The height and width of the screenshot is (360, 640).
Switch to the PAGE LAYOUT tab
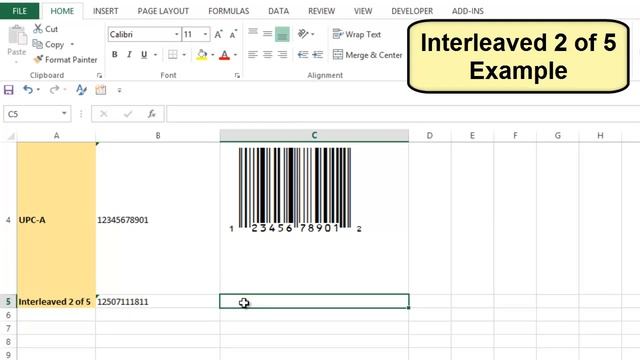coord(163,11)
